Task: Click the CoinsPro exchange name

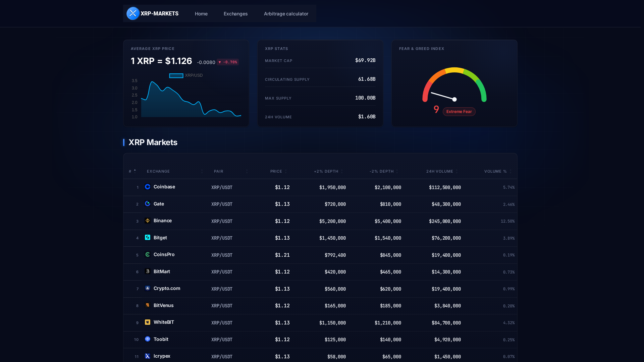Action: (164, 254)
